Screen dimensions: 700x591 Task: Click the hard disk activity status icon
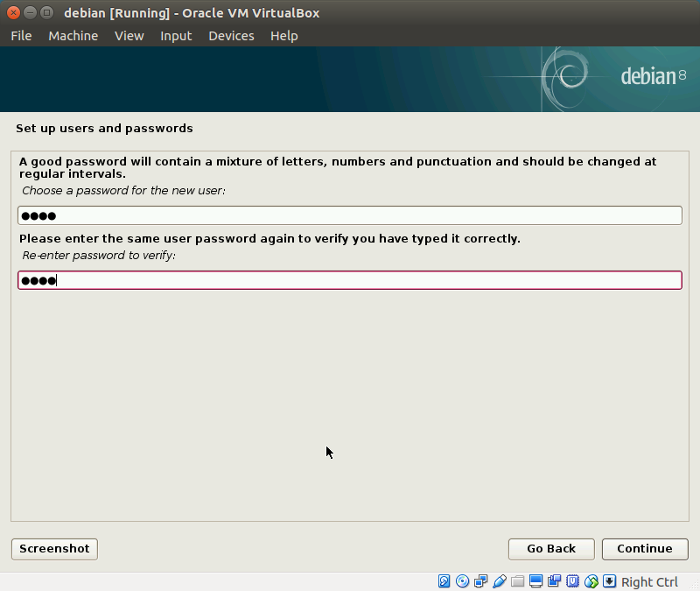444,581
